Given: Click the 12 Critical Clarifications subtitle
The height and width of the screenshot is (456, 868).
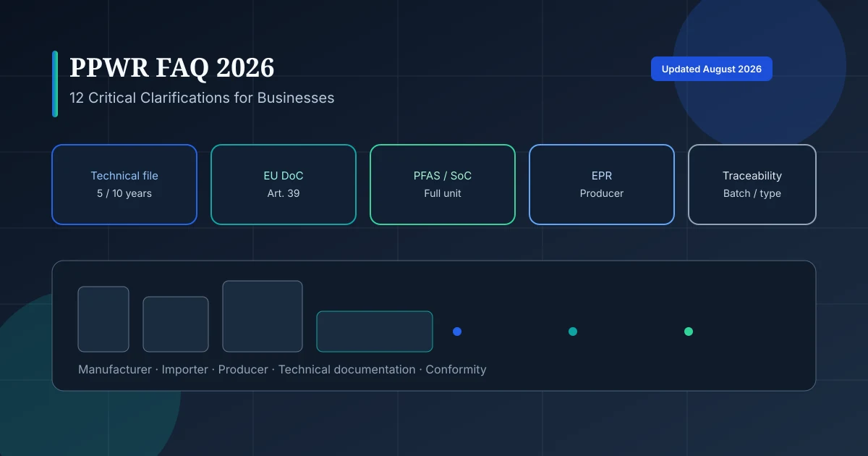Looking at the screenshot, I should (202, 98).
